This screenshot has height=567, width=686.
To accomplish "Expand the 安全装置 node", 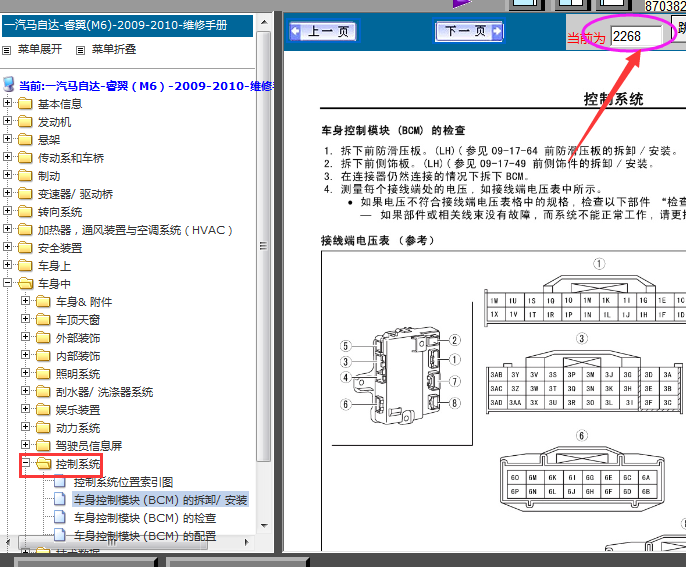I will [x=7, y=247].
